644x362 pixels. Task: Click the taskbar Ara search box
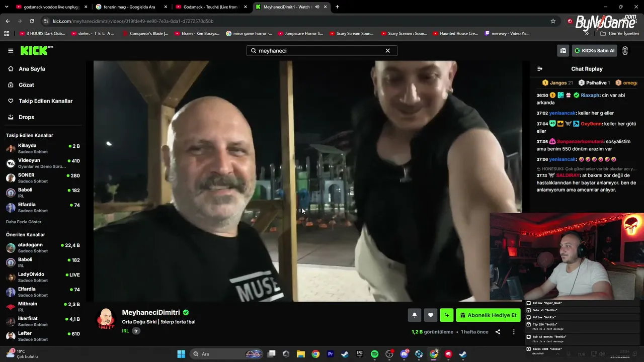227,354
